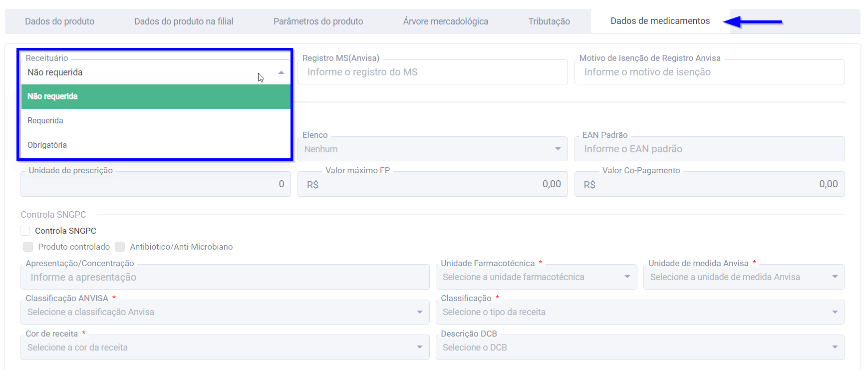Click Apresentação/Concentração input field
This screenshot has height=370, width=868.
coord(225,277)
